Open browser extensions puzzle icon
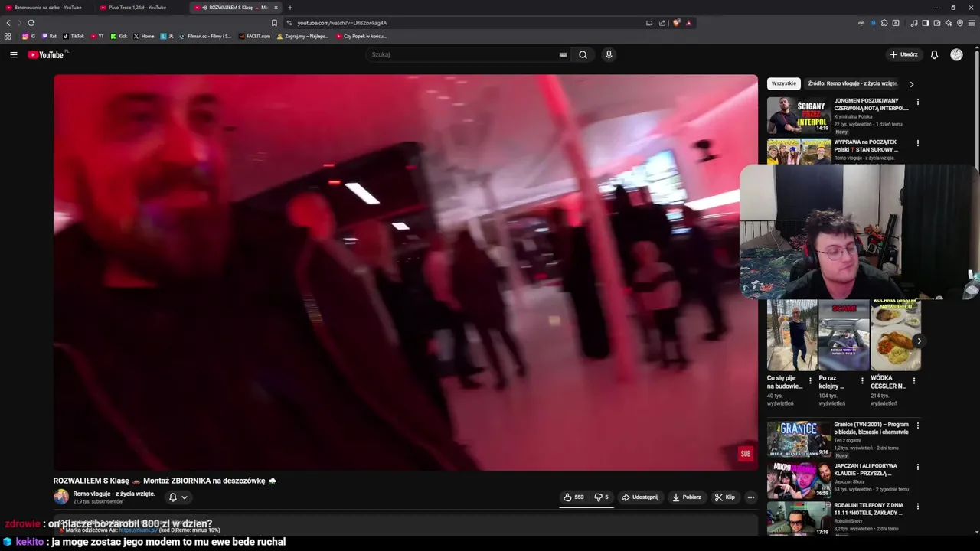This screenshot has height=551, width=980. [x=884, y=23]
